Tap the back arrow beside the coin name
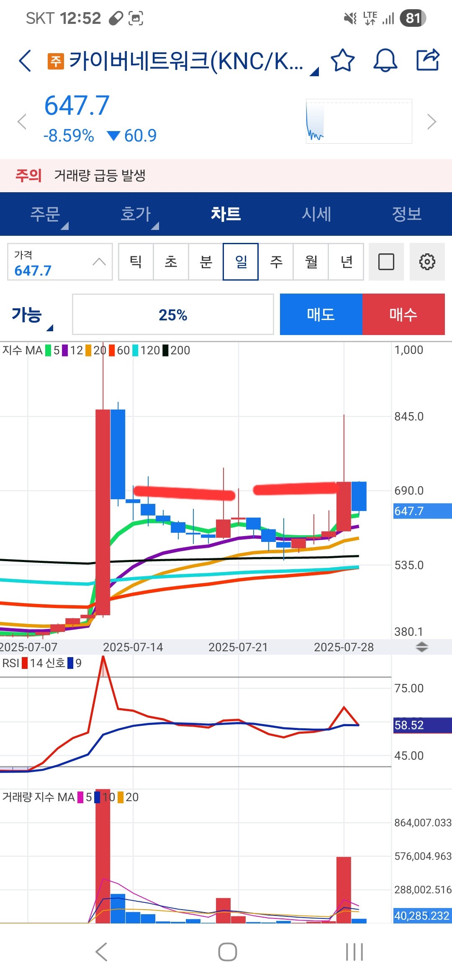The height and width of the screenshot is (980, 452). (x=25, y=61)
